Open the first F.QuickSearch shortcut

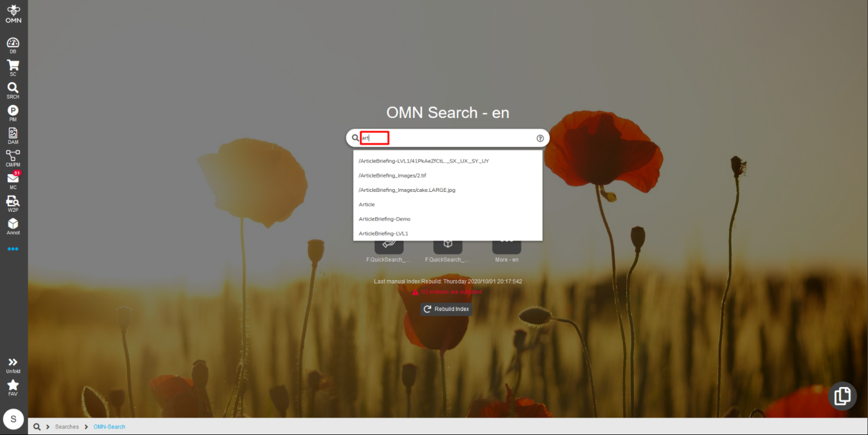(389, 251)
